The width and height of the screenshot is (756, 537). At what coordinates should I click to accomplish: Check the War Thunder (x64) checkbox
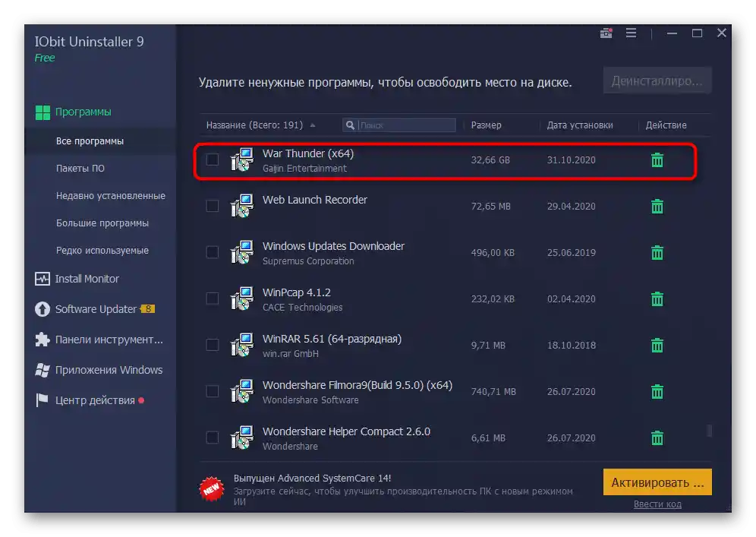[212, 160]
